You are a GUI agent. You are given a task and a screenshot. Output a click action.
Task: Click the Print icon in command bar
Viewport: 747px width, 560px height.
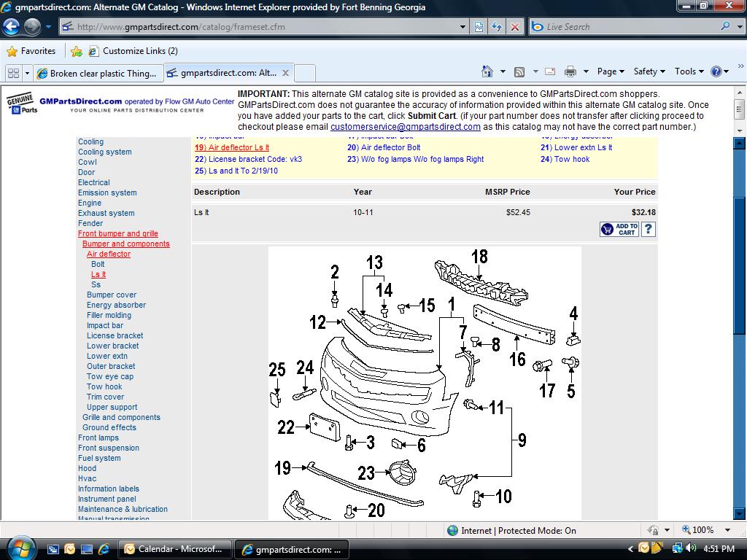(570, 71)
